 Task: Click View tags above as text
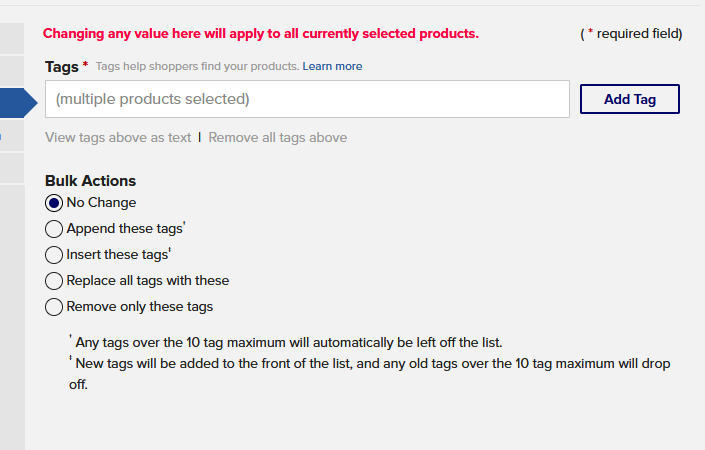tap(118, 138)
